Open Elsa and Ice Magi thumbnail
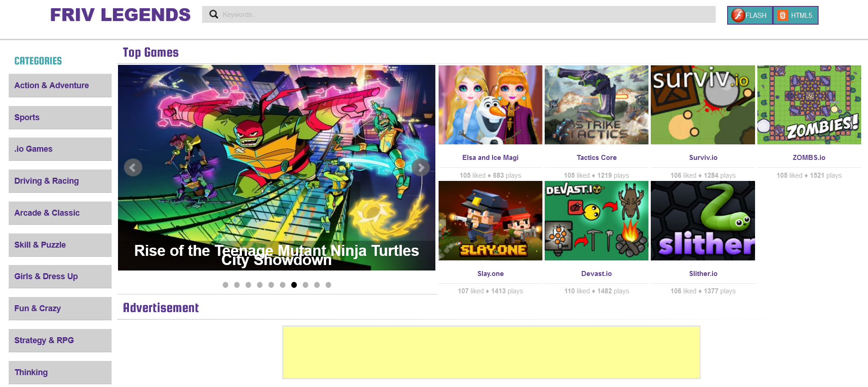This screenshot has height=387, width=868. click(490, 105)
